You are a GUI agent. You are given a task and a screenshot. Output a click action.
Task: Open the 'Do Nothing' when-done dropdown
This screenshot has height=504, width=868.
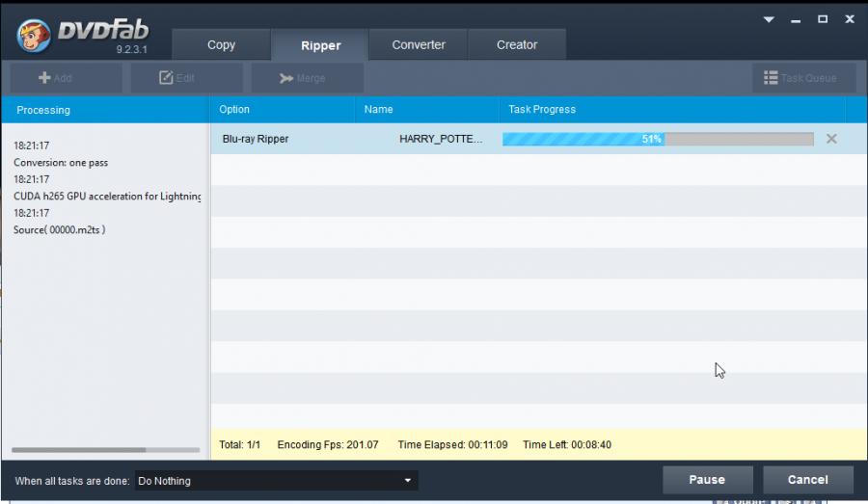coord(276,481)
